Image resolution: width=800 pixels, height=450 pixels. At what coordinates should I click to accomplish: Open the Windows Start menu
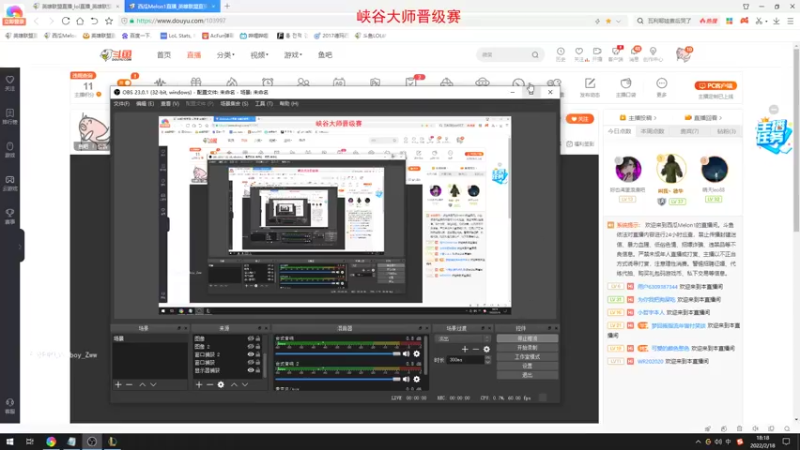(10, 442)
